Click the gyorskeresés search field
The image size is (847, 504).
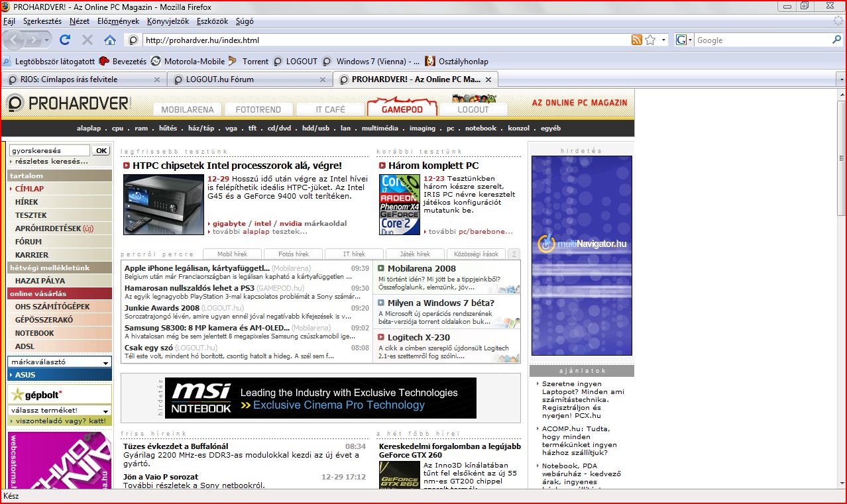pyautogui.click(x=49, y=150)
